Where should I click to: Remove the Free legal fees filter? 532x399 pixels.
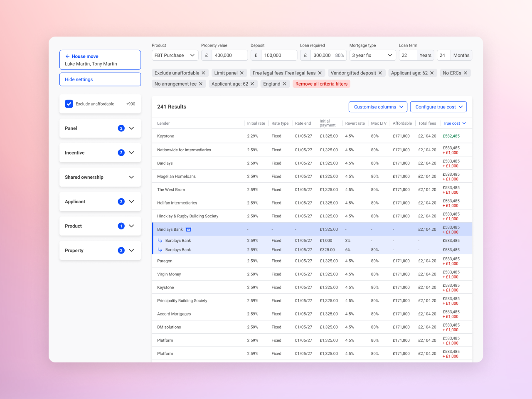(x=319, y=73)
